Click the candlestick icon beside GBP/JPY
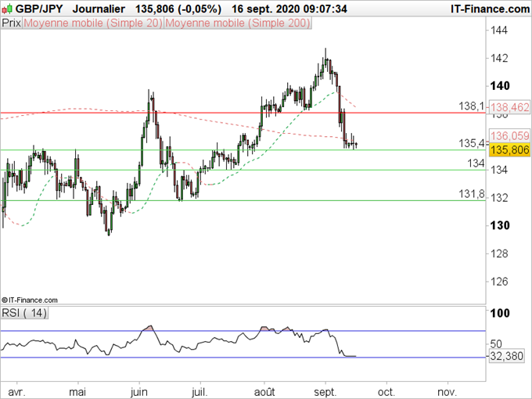The width and height of the screenshot is (532, 399). click(7, 9)
